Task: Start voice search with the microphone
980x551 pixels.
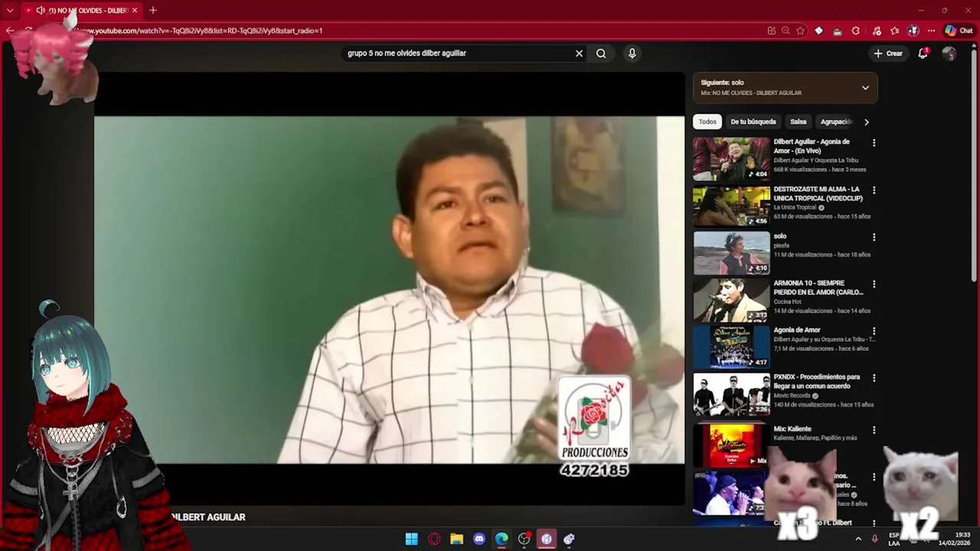Action: 632,54
